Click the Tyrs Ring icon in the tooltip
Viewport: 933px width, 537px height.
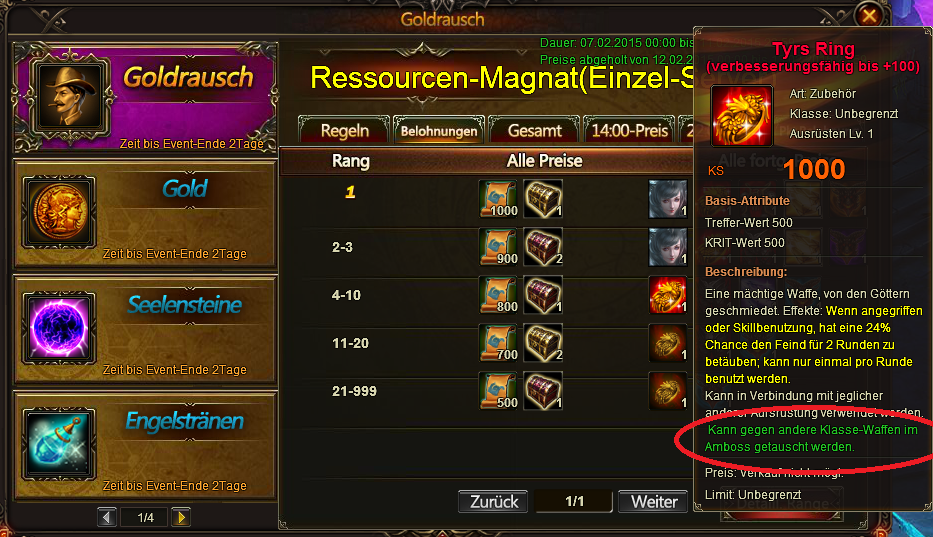(x=742, y=115)
